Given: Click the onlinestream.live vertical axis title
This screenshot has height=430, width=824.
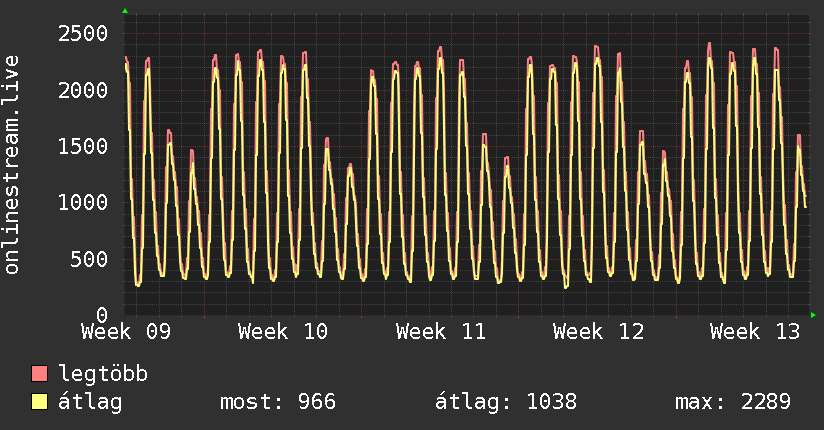Looking at the screenshot, I should click(12, 165).
